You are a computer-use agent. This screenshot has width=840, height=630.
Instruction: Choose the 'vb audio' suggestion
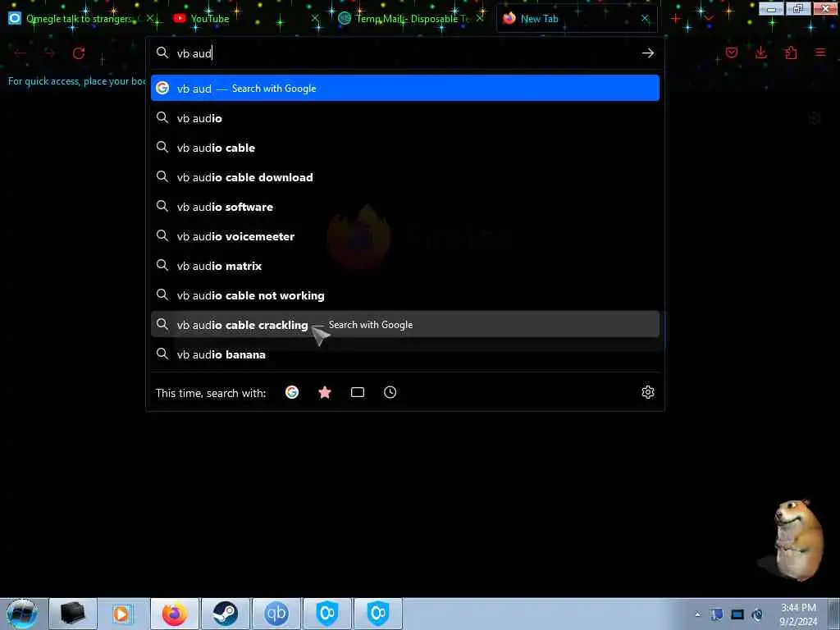click(405, 118)
